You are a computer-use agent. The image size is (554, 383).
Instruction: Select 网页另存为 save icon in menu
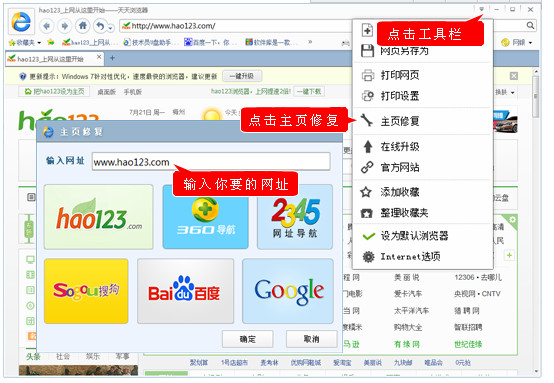click(367, 51)
